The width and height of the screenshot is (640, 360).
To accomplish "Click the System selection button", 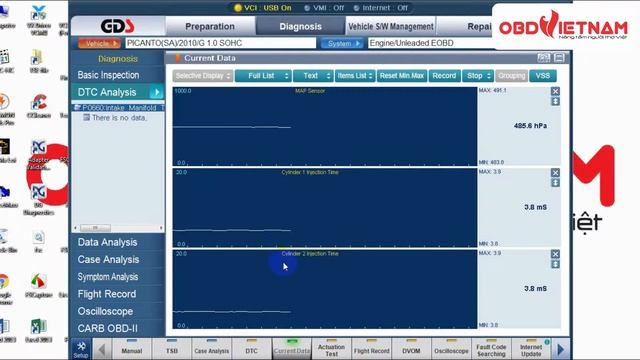I will click(342, 43).
